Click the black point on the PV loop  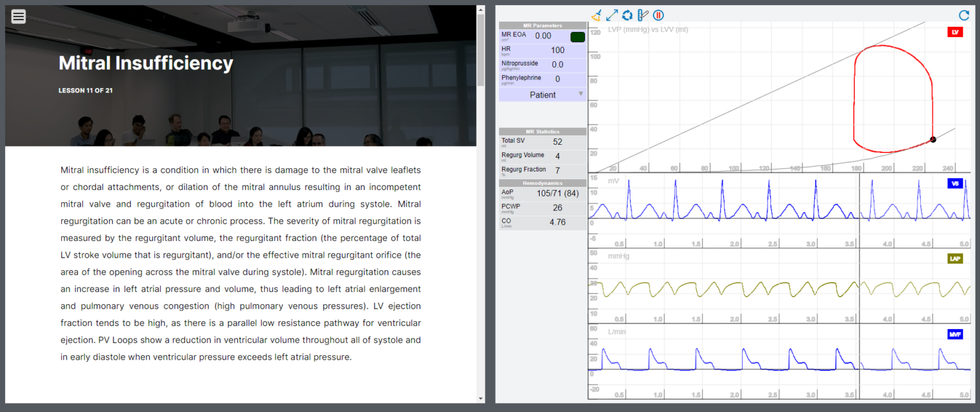click(933, 139)
